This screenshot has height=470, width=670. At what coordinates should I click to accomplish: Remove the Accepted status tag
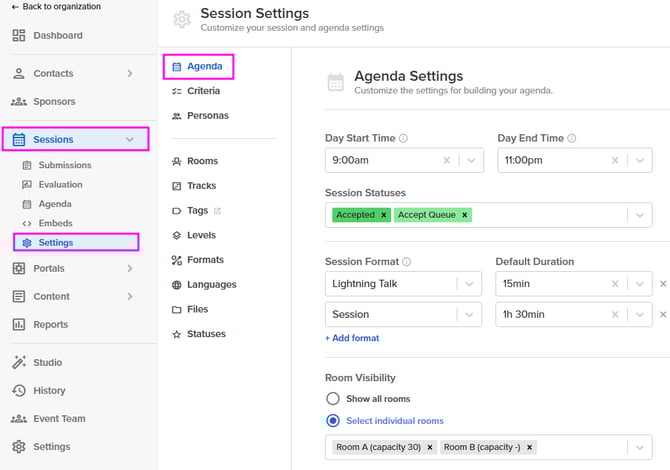pos(384,215)
